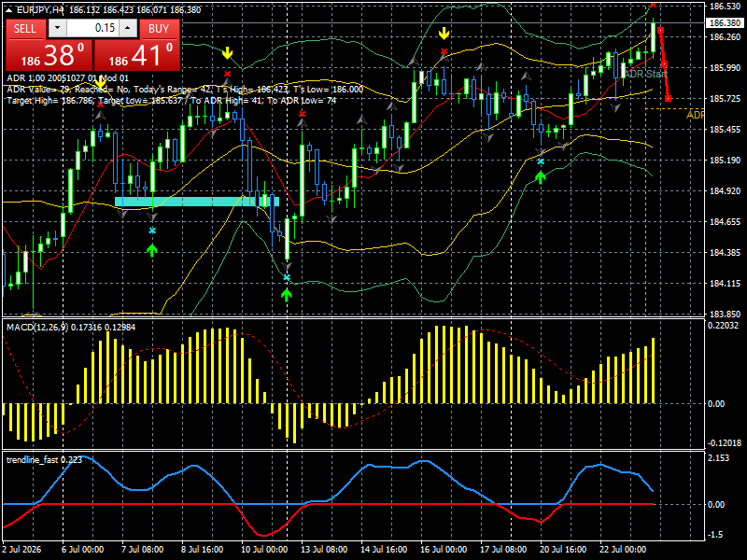The image size is (747, 560).
Task: Click the ADR Value= 79 info line
Action: point(185,90)
